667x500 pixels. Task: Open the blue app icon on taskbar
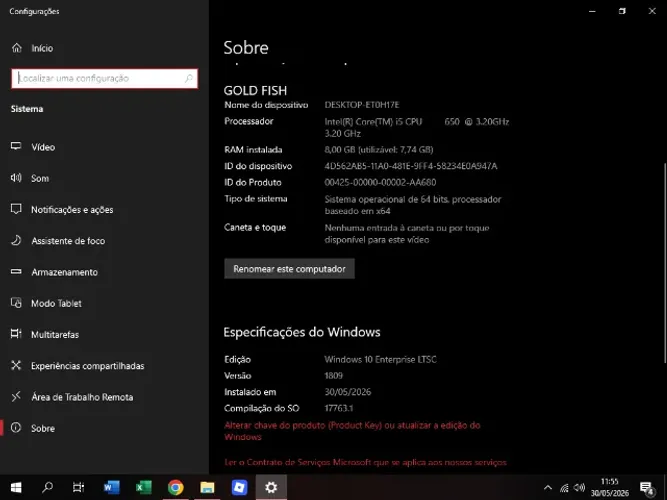[x=239, y=487]
